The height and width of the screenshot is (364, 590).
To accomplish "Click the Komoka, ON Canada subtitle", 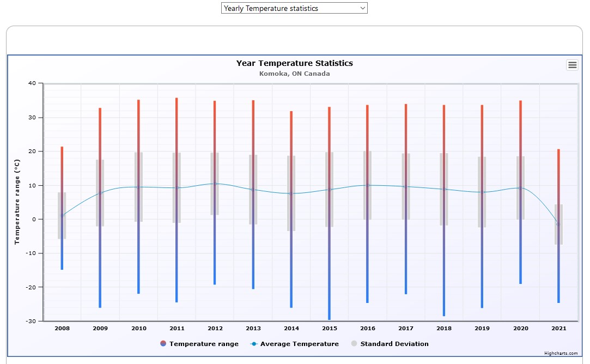I will pyautogui.click(x=294, y=74).
